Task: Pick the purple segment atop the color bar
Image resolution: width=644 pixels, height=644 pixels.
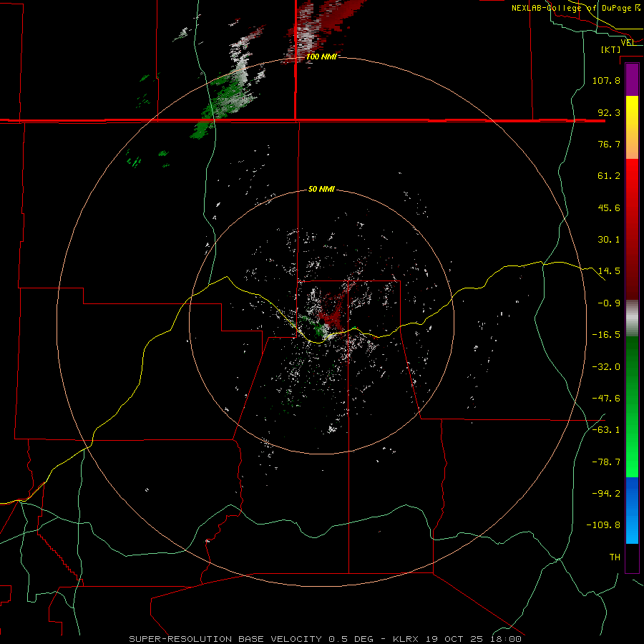Action: coord(632,80)
